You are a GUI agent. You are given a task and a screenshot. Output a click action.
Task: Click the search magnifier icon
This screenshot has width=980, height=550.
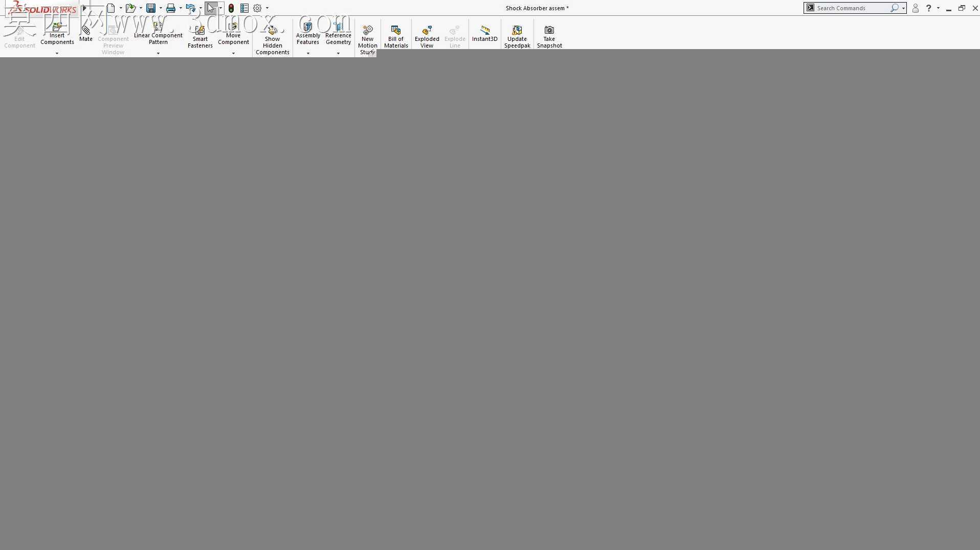[894, 8]
